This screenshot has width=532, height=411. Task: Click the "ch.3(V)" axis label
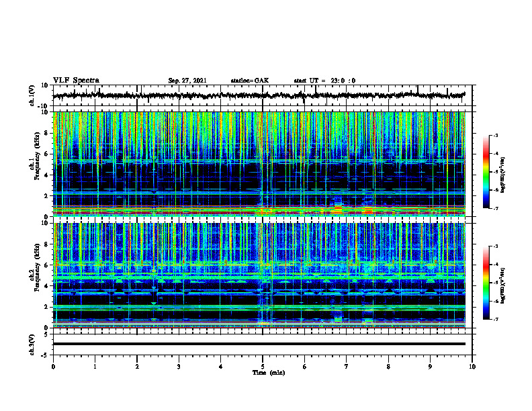pyautogui.click(x=32, y=345)
